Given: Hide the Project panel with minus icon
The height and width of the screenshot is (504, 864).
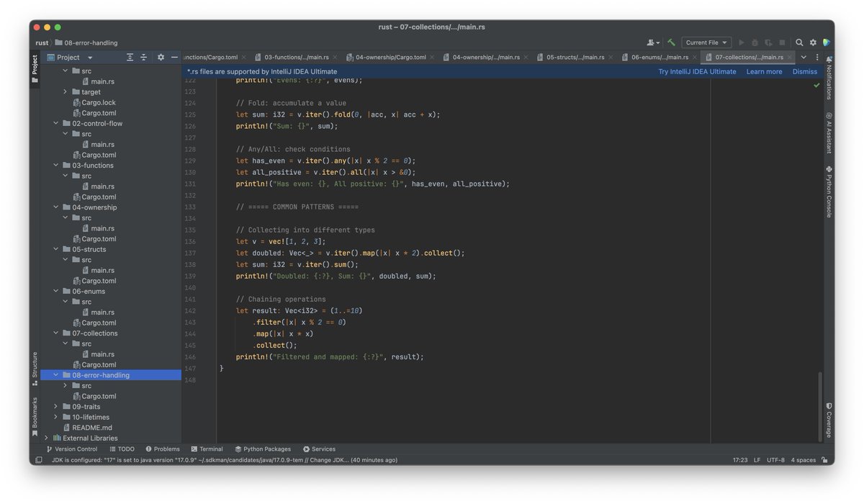Looking at the screenshot, I should pyautogui.click(x=174, y=57).
